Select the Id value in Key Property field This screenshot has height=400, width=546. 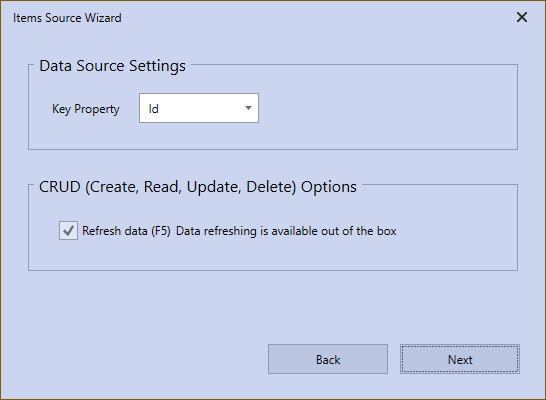coord(154,109)
